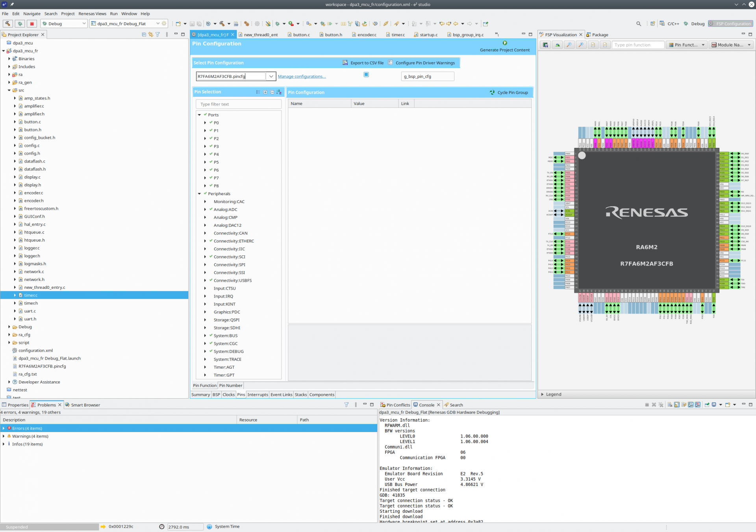
Task: Click the green check mark beside System:DEBUG
Action: tap(211, 351)
